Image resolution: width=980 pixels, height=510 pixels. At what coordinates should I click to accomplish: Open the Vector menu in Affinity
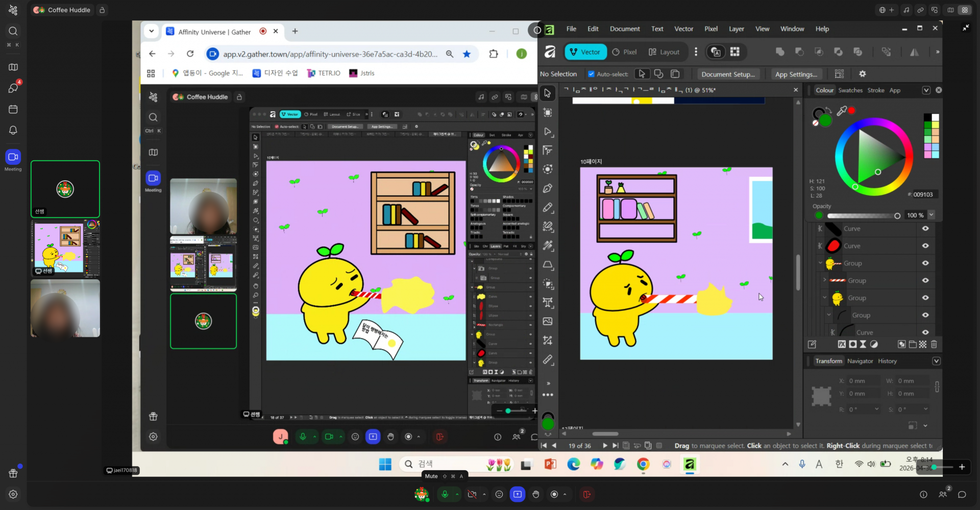click(683, 29)
